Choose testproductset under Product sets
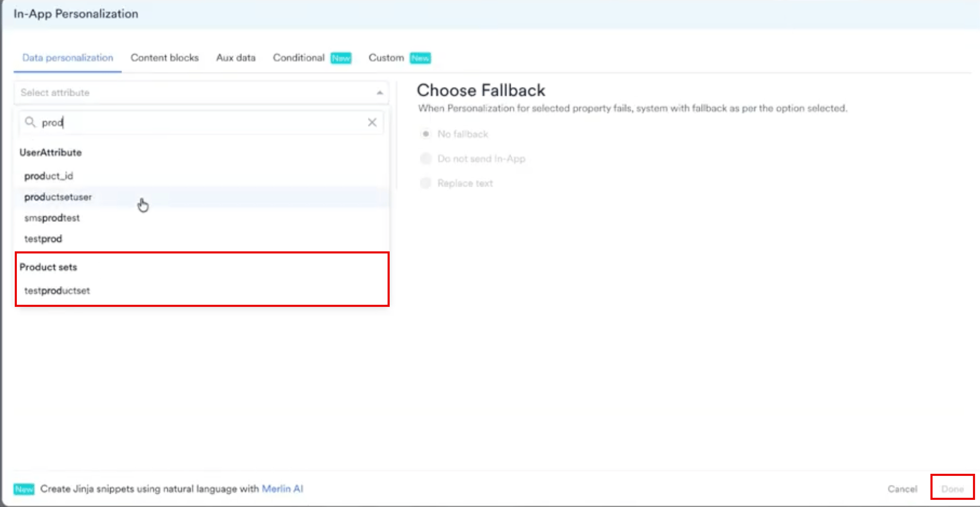The width and height of the screenshot is (980, 507). click(x=202, y=291)
